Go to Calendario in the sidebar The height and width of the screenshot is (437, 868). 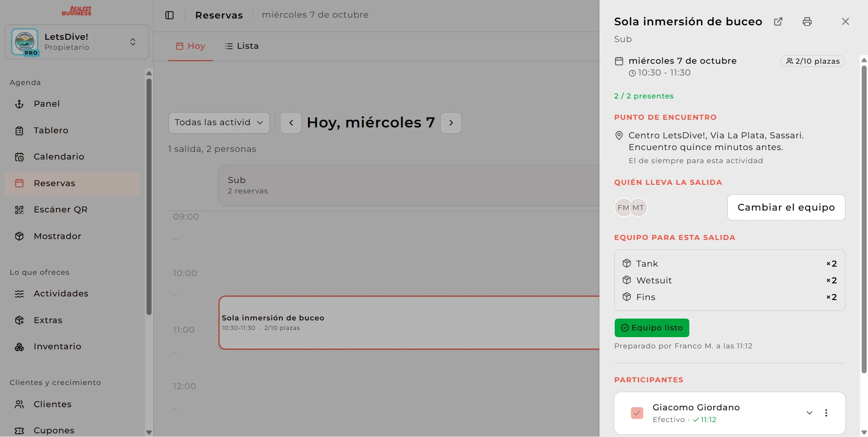[x=72, y=157]
